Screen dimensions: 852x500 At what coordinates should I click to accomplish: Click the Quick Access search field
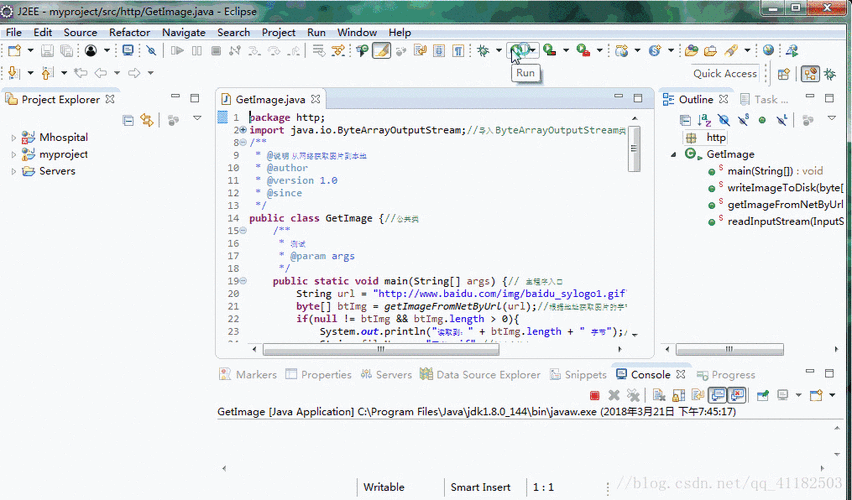(x=725, y=73)
